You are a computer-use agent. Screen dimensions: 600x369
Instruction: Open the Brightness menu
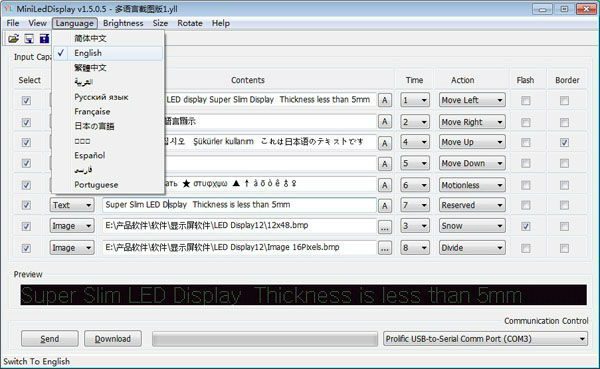[123, 23]
